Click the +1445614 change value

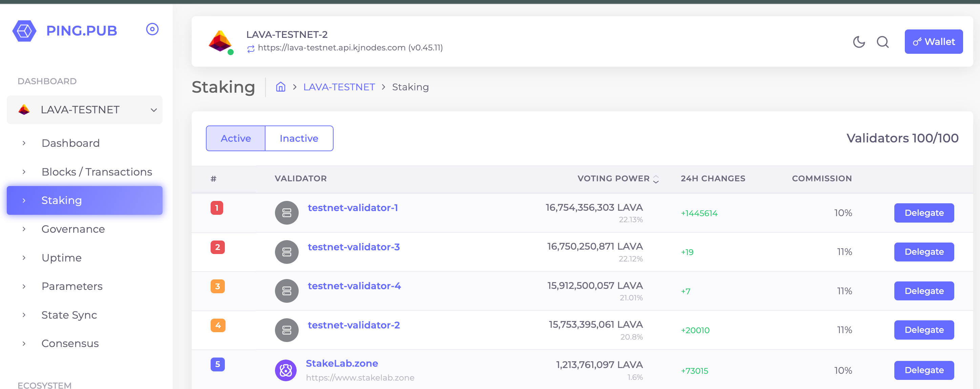(x=699, y=213)
